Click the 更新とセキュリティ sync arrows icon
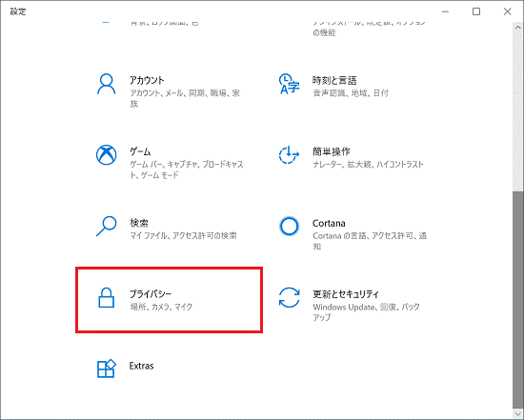Screen dimensions: 524x420 coord(289,297)
